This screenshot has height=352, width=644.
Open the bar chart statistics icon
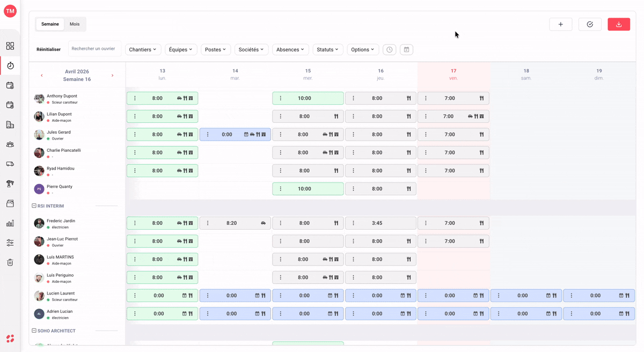tap(10, 223)
